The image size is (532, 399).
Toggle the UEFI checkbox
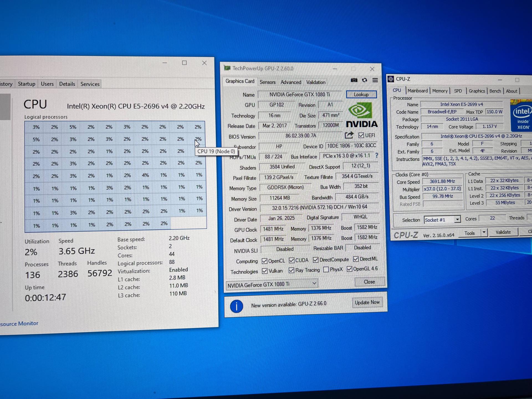(x=361, y=135)
